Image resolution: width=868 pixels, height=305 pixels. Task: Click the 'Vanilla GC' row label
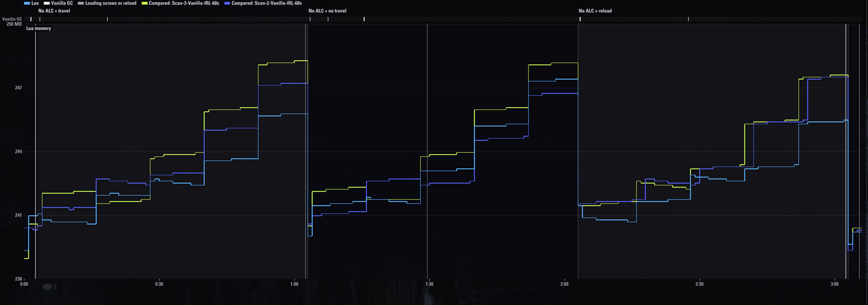coord(12,19)
